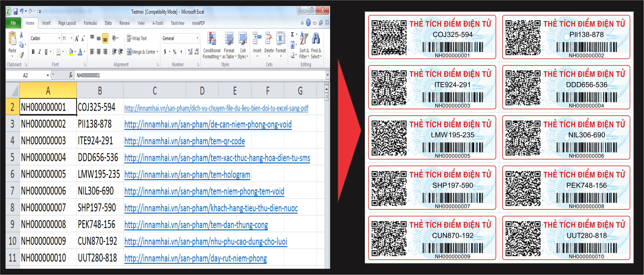Viewport: 644px width, 275px height.
Task: Toggle middle vertical alignment
Action: [x=98, y=38]
